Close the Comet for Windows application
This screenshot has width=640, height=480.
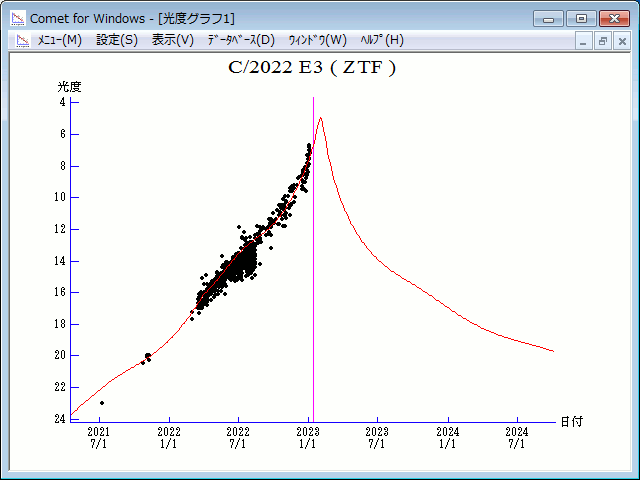613,18
